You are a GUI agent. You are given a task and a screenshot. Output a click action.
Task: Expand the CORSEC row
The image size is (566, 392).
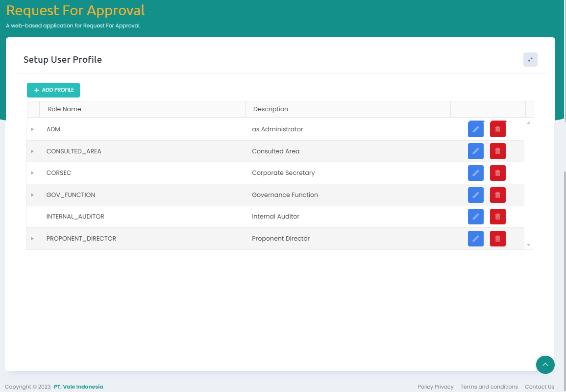tap(32, 173)
